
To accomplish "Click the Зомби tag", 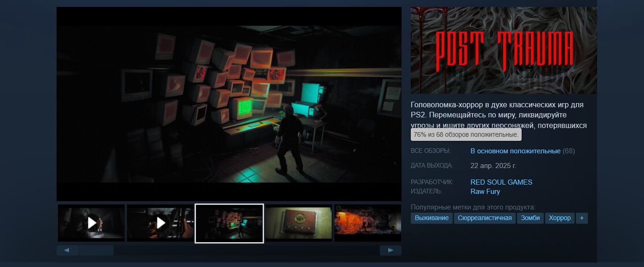I will point(530,218).
